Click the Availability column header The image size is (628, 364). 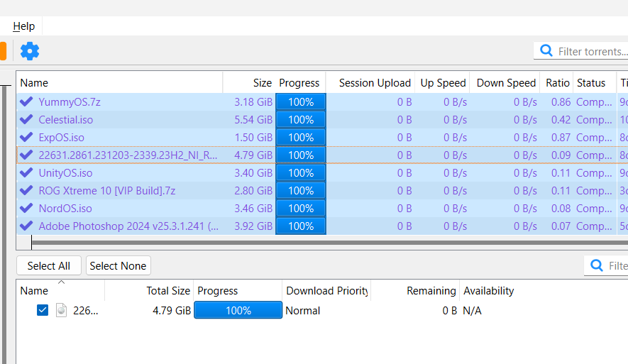[489, 291]
